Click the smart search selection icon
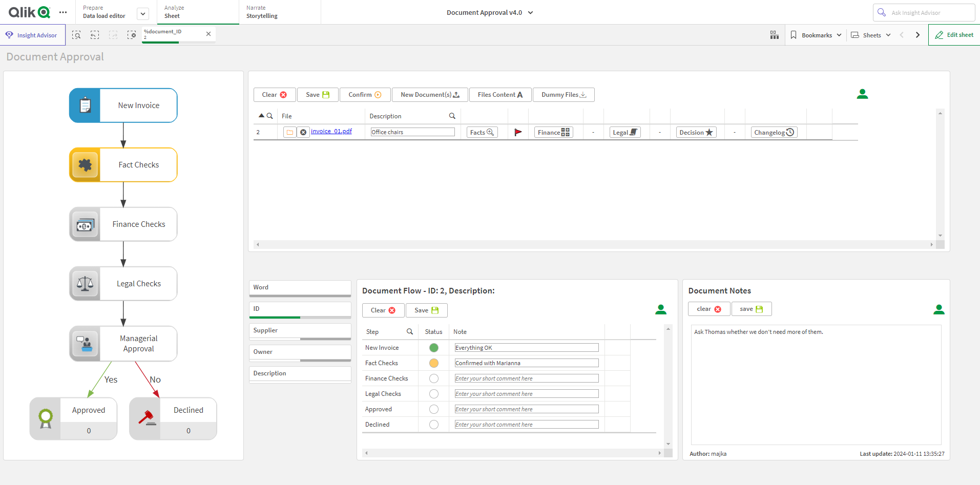 76,35
